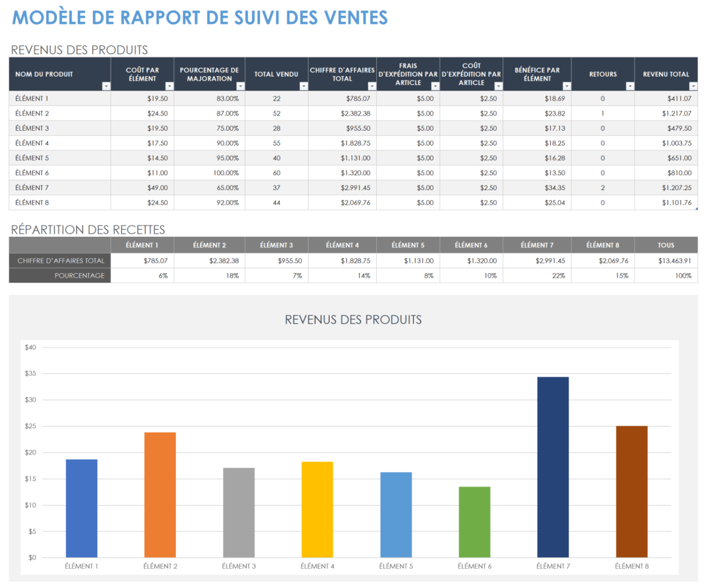This screenshot has height=588, width=706.
Task: Open the CHIFFRE D'AFFAIRES TOTAL column filter
Action: (372, 86)
